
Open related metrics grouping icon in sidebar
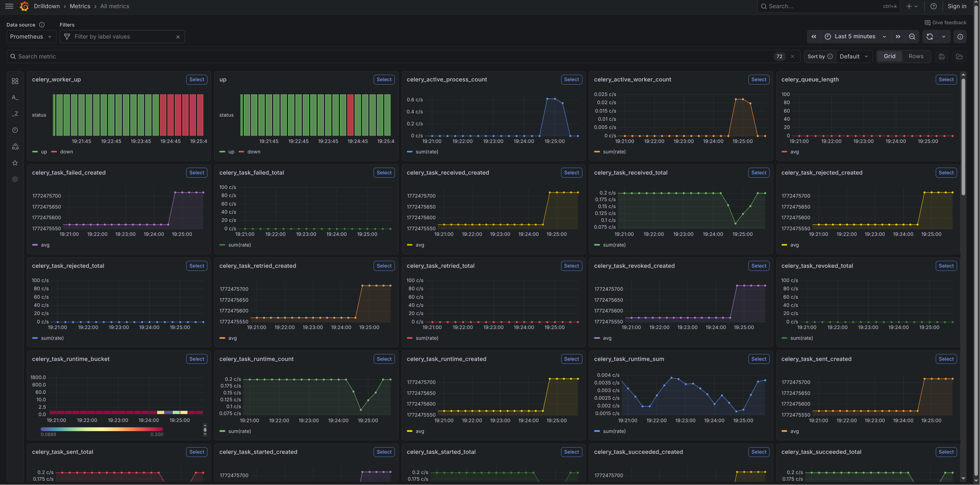click(x=15, y=146)
